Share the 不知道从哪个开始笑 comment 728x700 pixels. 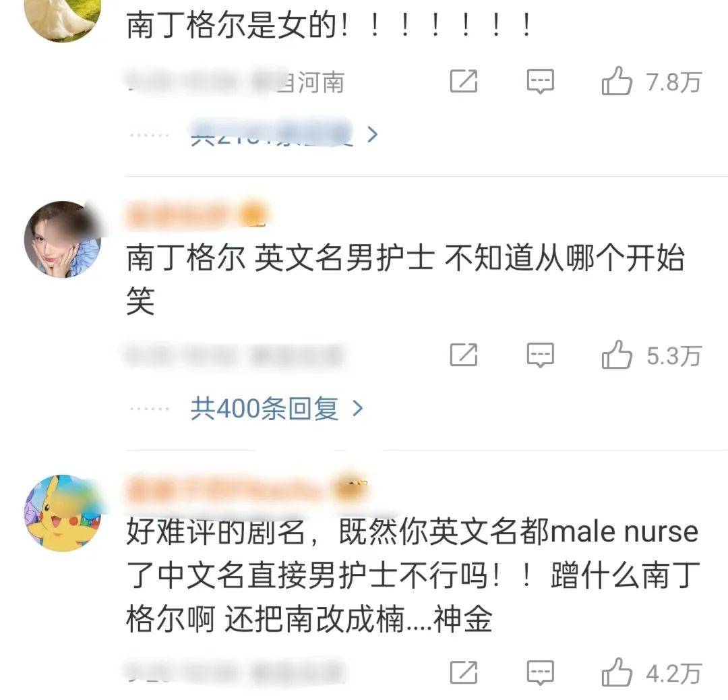point(464,355)
